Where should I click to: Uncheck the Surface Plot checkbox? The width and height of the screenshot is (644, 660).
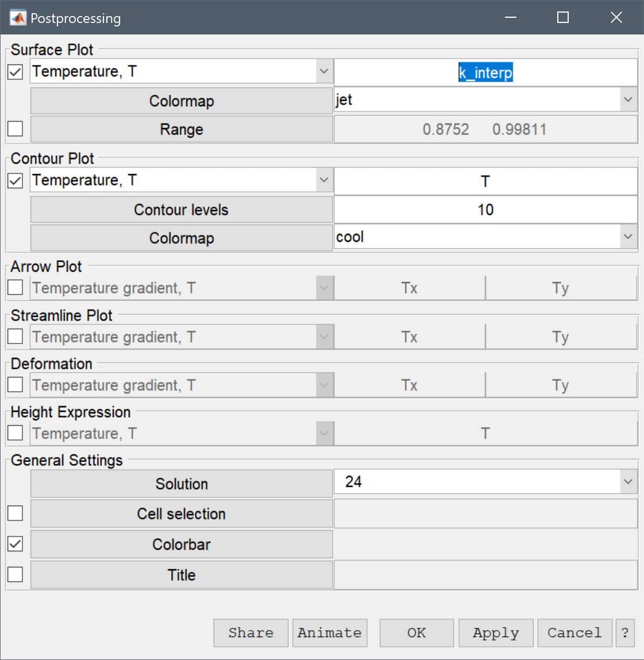(15, 72)
